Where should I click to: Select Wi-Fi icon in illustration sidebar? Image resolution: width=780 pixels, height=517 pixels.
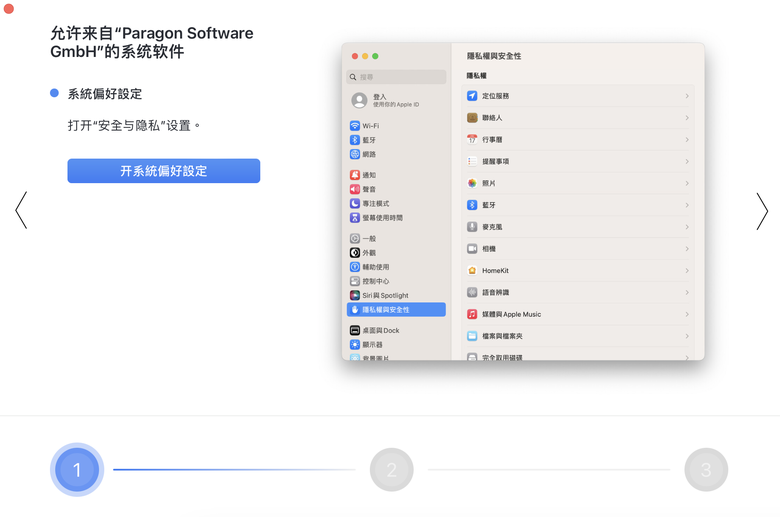[355, 126]
